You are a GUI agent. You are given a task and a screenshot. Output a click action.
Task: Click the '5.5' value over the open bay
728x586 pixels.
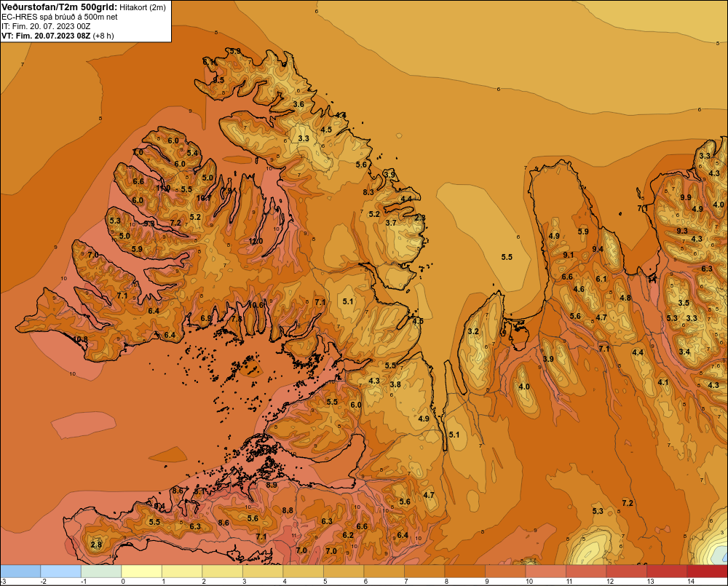click(507, 257)
